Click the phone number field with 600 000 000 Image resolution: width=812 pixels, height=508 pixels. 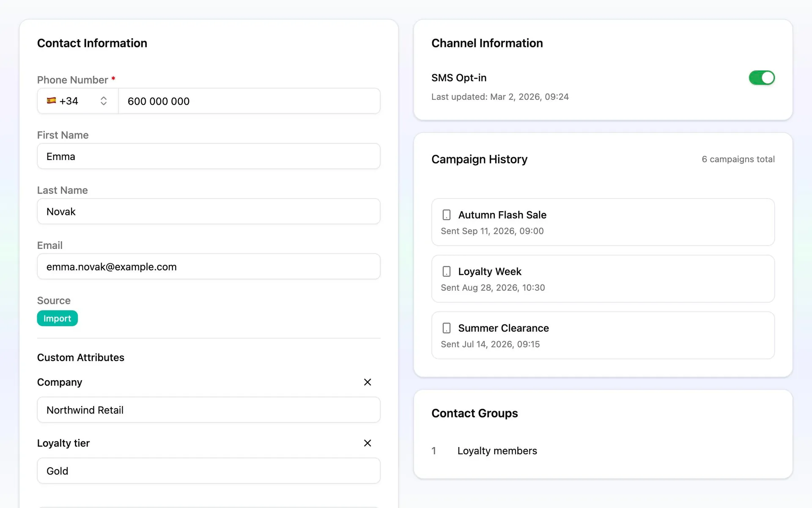click(249, 101)
